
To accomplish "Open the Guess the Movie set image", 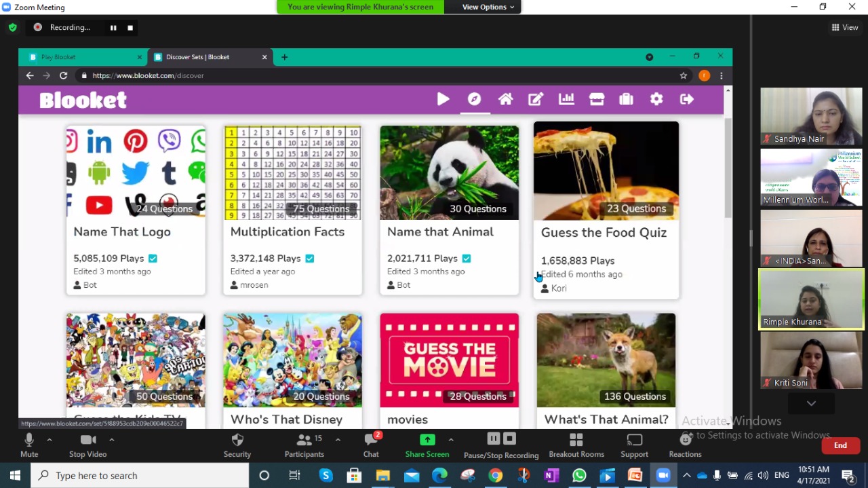I will pyautogui.click(x=449, y=360).
